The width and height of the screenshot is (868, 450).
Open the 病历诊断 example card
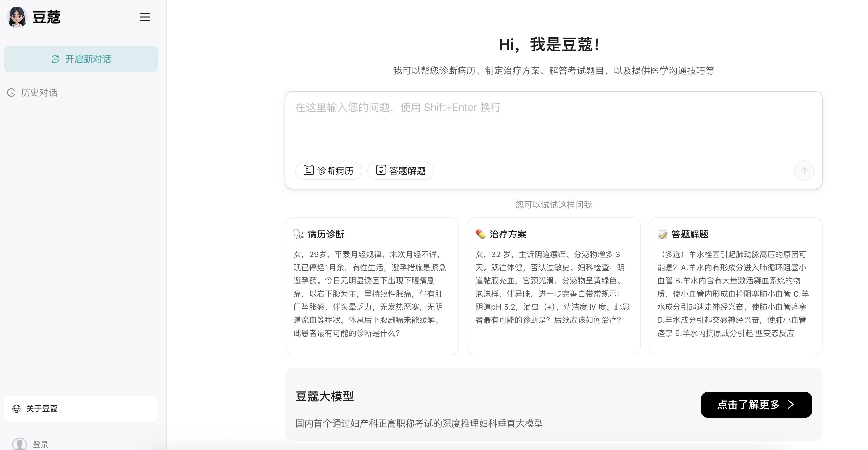tap(372, 286)
